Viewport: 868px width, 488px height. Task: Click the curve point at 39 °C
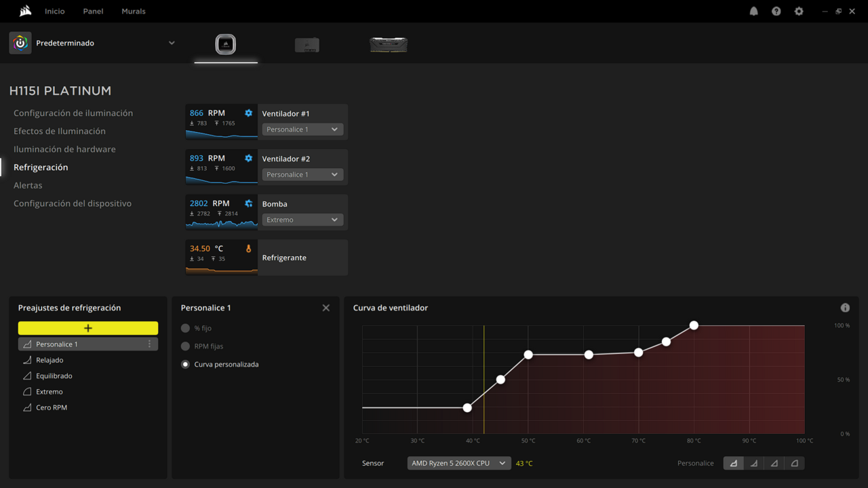[467, 408]
